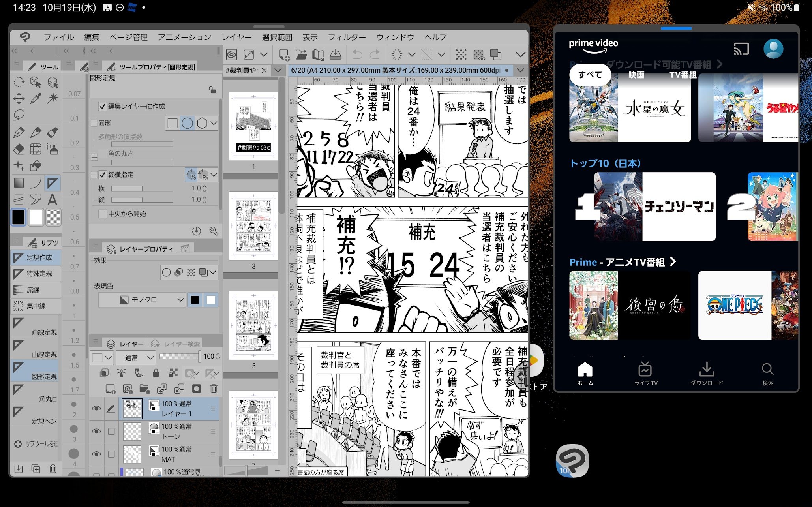
Task: Select the Gradient tool
Action: click(x=19, y=183)
